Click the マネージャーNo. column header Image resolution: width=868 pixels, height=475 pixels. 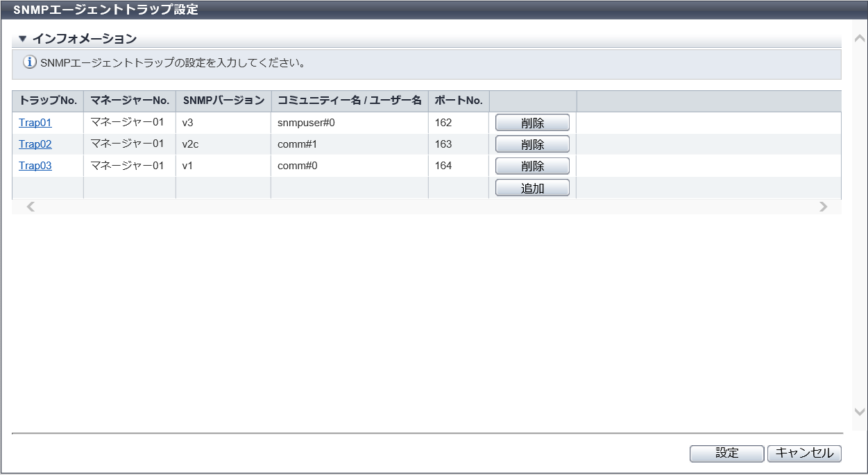click(x=130, y=101)
